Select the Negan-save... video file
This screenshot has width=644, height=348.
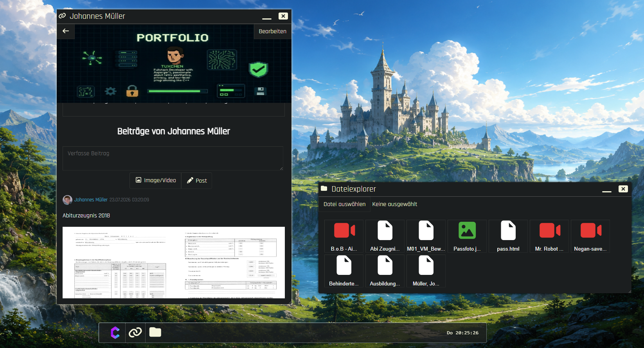(x=590, y=236)
